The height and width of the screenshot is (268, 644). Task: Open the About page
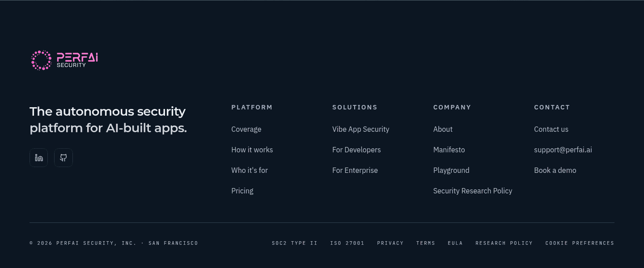tap(443, 129)
